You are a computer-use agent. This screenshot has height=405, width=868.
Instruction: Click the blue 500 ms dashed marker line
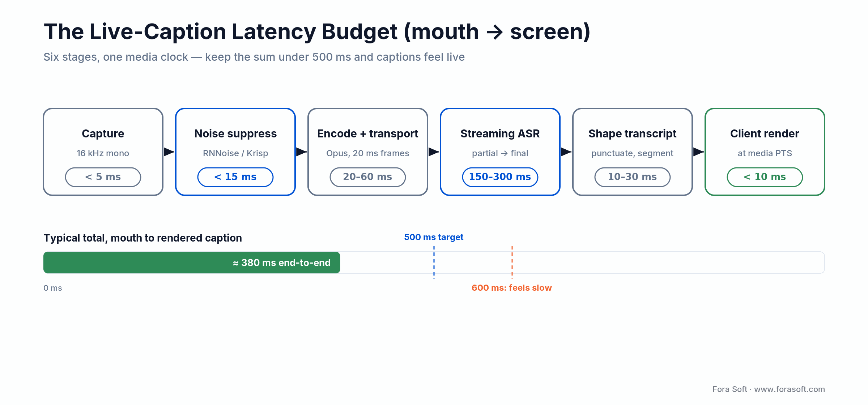point(434,263)
